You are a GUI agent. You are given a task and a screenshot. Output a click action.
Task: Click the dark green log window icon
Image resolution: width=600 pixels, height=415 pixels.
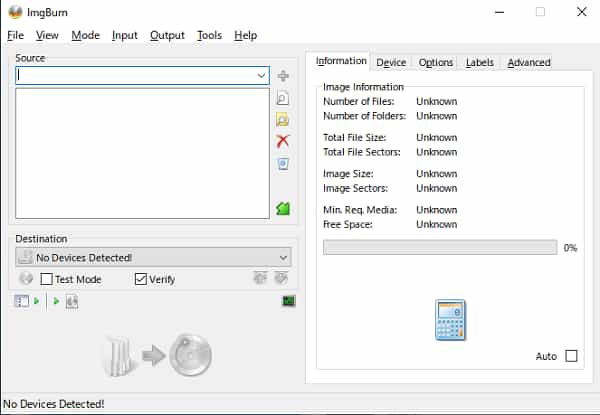[x=288, y=301]
